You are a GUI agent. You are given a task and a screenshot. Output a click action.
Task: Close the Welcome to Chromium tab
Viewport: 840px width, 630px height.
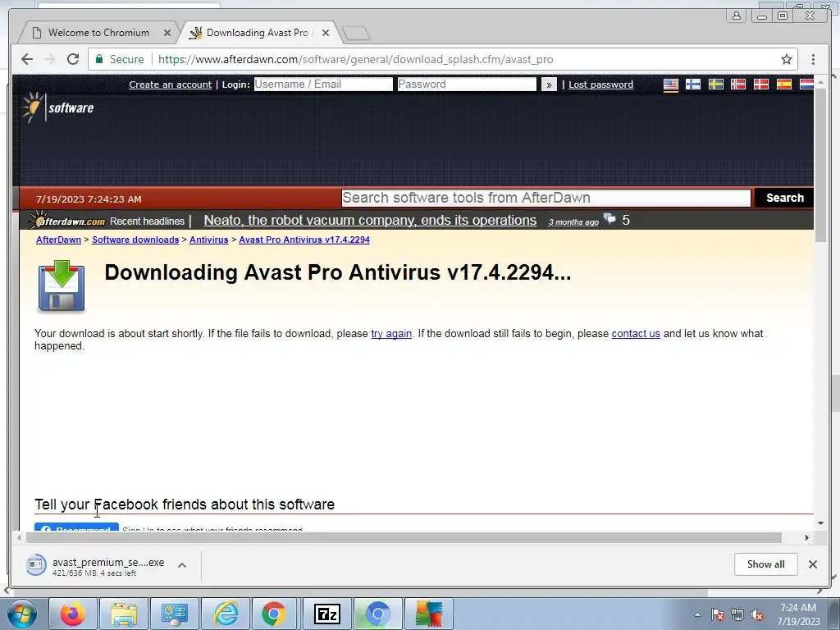click(167, 33)
